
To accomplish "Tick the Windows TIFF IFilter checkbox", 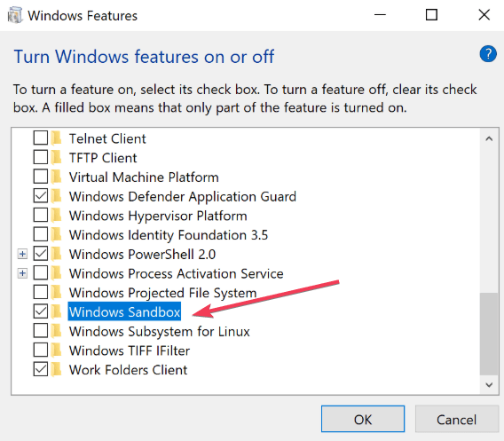I will point(41,350).
